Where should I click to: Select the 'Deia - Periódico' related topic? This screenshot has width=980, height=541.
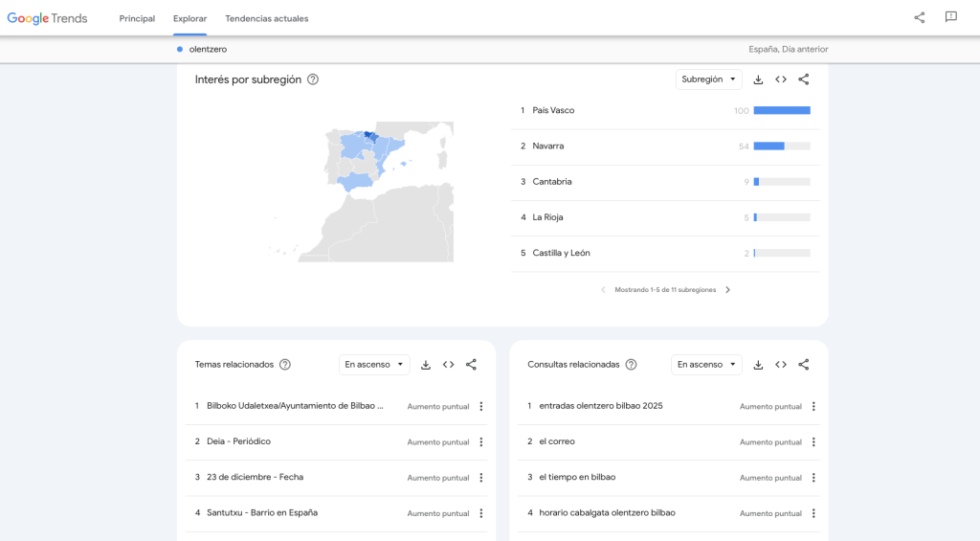tap(238, 441)
